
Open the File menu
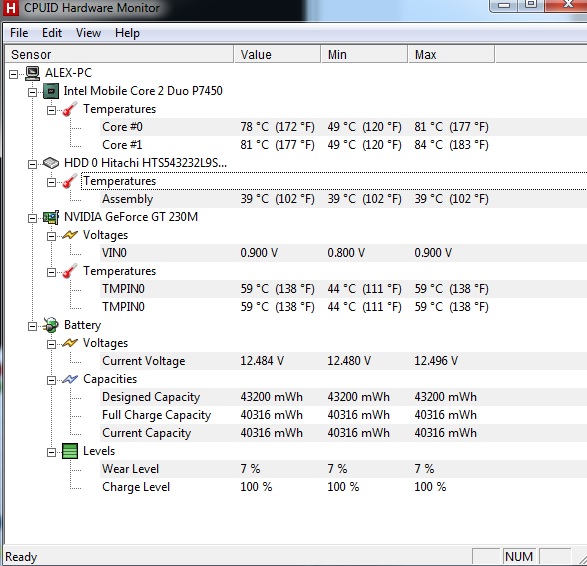point(19,33)
